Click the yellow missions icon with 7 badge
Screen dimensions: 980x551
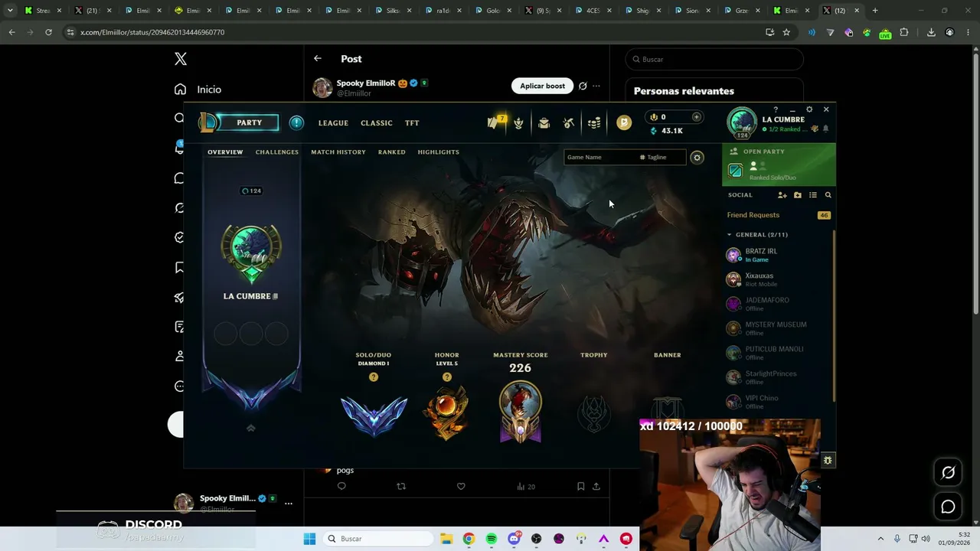pyautogui.click(x=497, y=122)
